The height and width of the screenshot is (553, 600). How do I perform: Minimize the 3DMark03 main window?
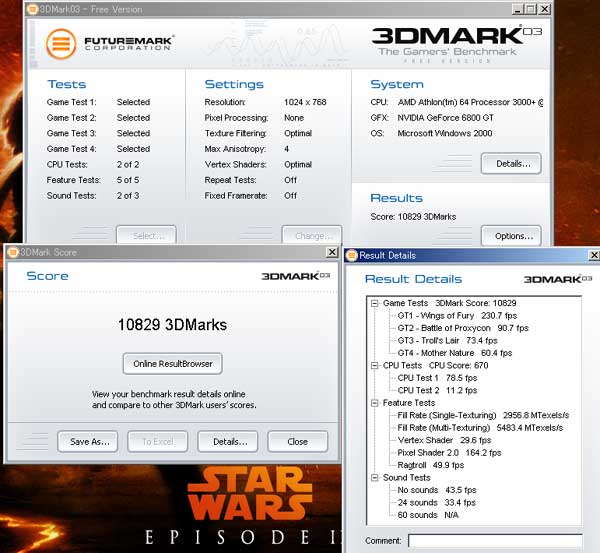(517, 9)
